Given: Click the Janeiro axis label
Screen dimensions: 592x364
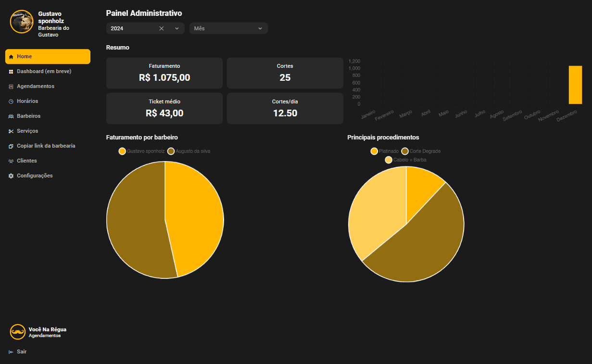Looking at the screenshot, I should (368, 114).
